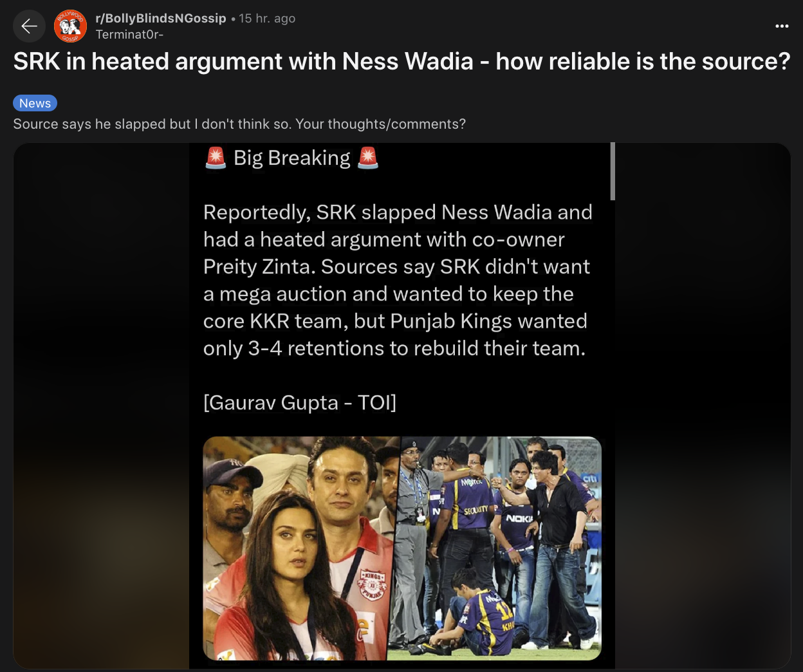Click the Kings XI logo on the red jersey

click(x=373, y=583)
